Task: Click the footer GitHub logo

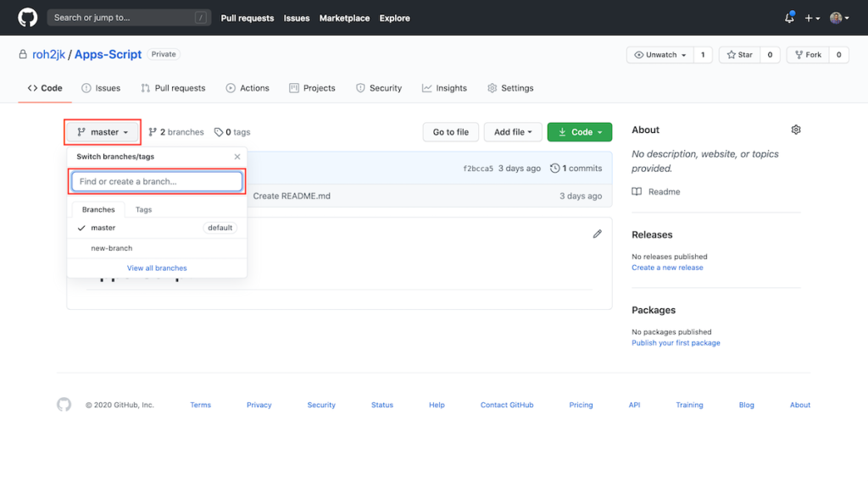Action: click(x=64, y=405)
